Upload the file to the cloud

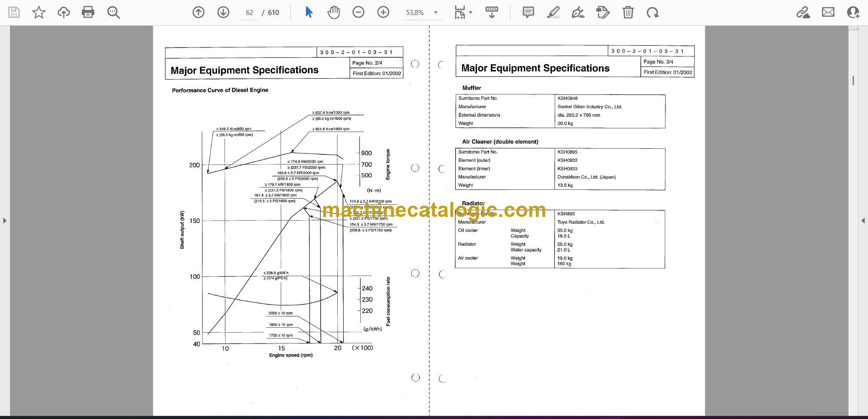tap(64, 12)
